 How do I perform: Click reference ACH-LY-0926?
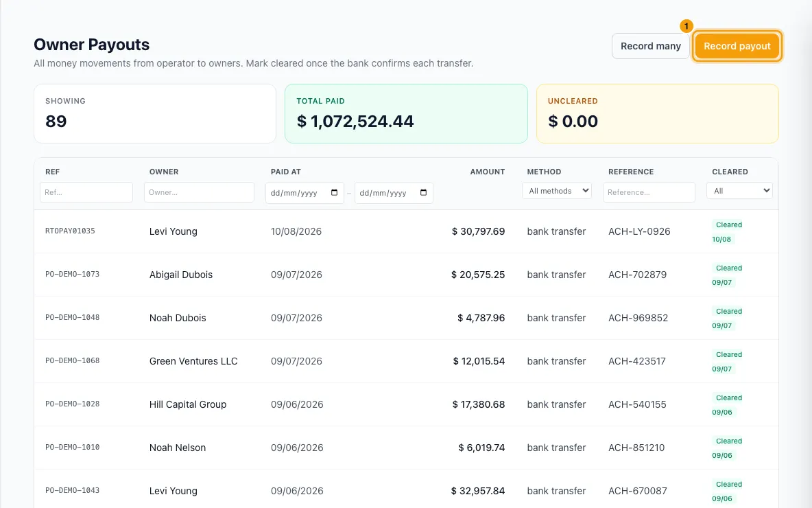[x=639, y=232]
